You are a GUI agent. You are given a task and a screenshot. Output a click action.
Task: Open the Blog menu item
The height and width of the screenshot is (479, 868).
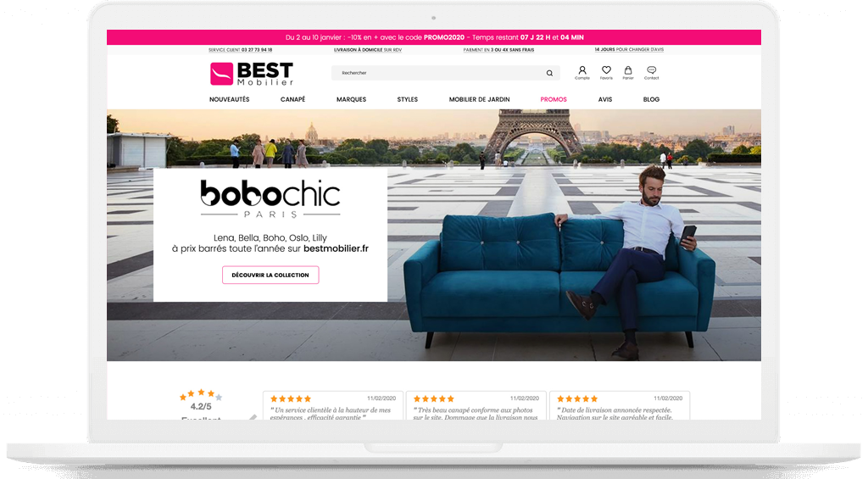[x=651, y=100]
